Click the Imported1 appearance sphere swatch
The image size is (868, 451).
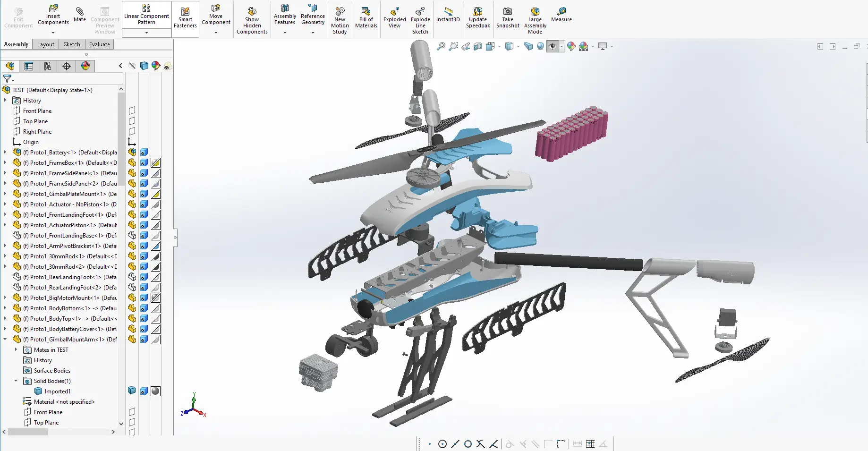tap(155, 391)
